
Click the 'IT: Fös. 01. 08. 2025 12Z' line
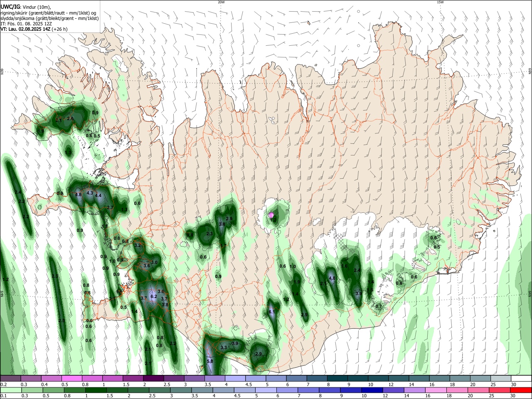26,24
